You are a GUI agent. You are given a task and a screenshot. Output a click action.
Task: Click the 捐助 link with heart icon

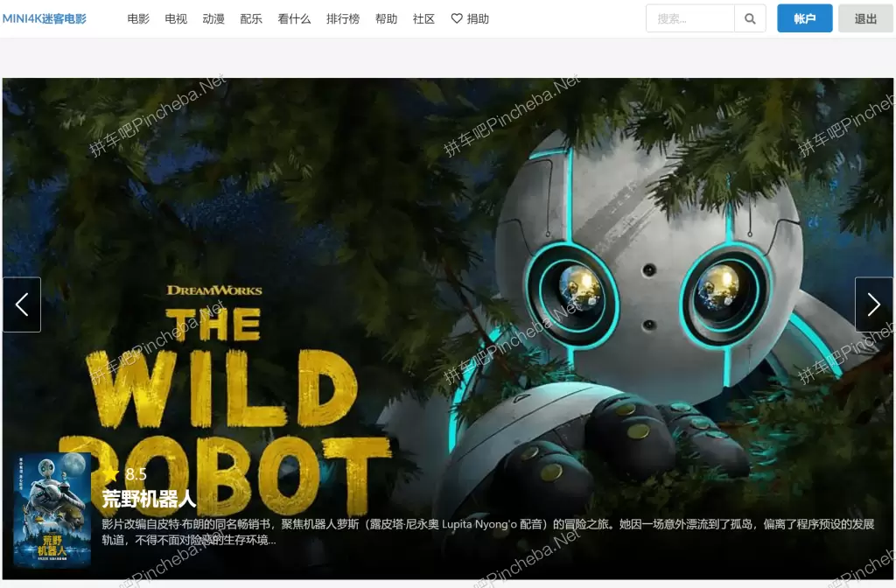tap(470, 19)
